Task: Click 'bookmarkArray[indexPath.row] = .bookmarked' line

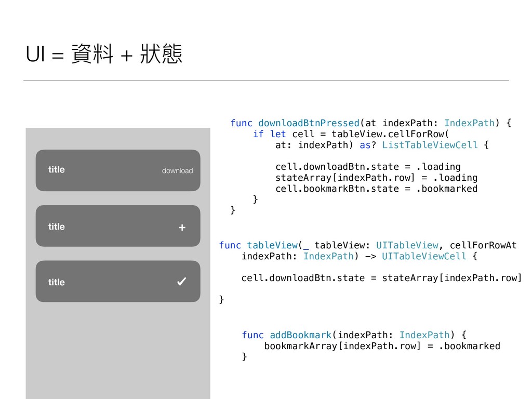Action: click(382, 345)
